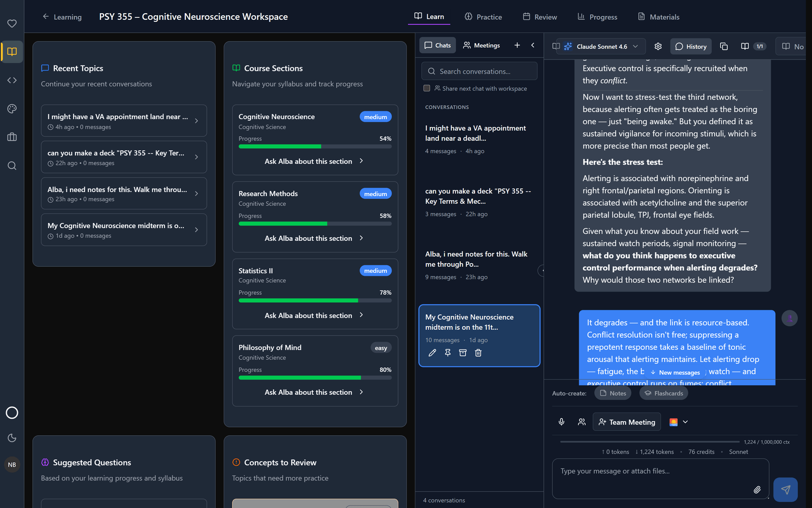Toggle Flashcards auto-create option

664,393
